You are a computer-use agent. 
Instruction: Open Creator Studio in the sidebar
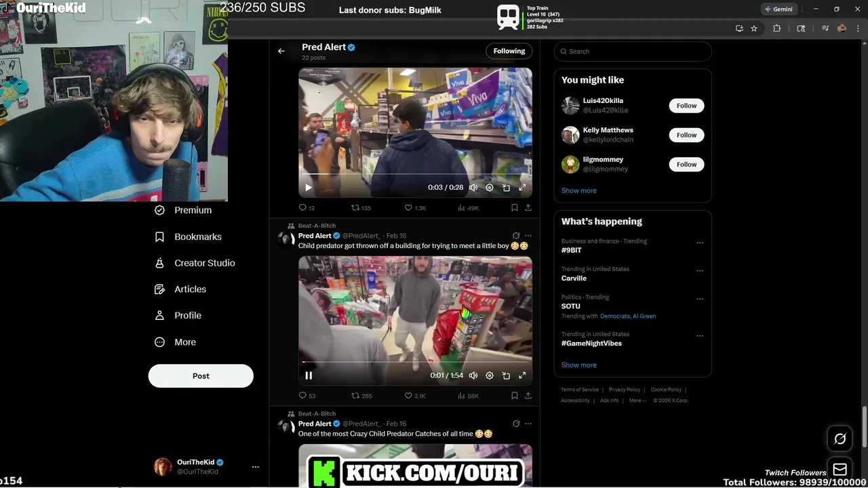tap(195, 263)
